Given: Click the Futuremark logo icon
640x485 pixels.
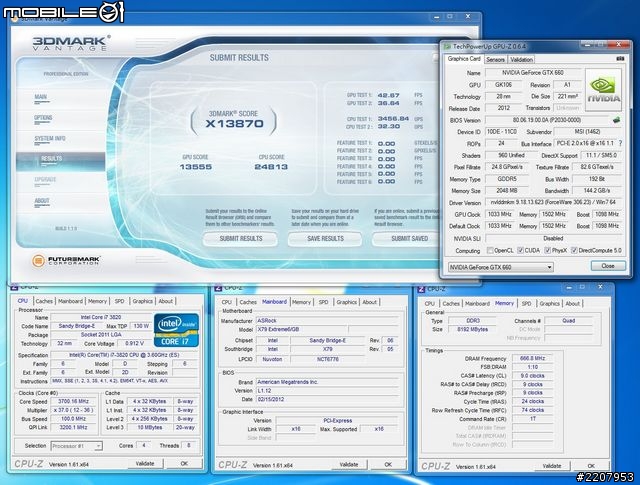Looking at the screenshot, I should 38,260.
